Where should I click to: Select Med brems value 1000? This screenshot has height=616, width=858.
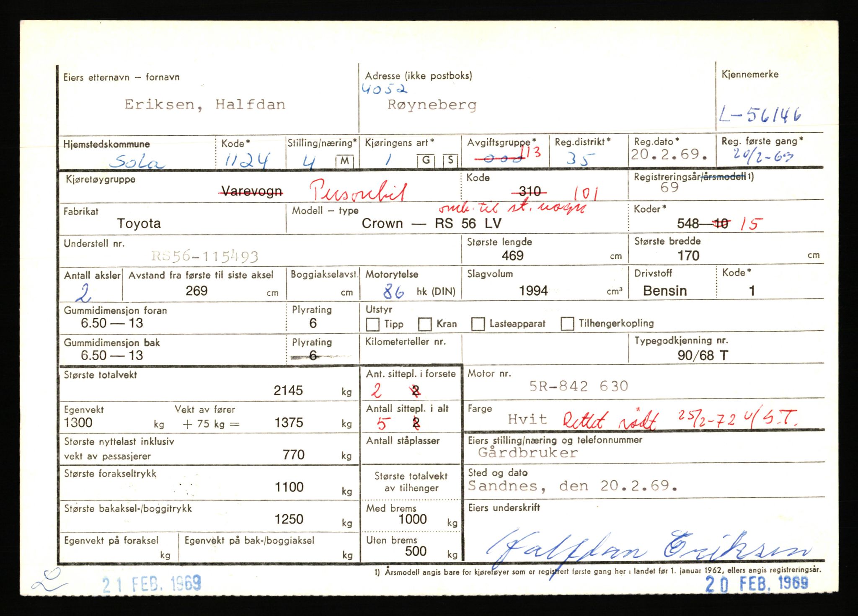coord(413,519)
